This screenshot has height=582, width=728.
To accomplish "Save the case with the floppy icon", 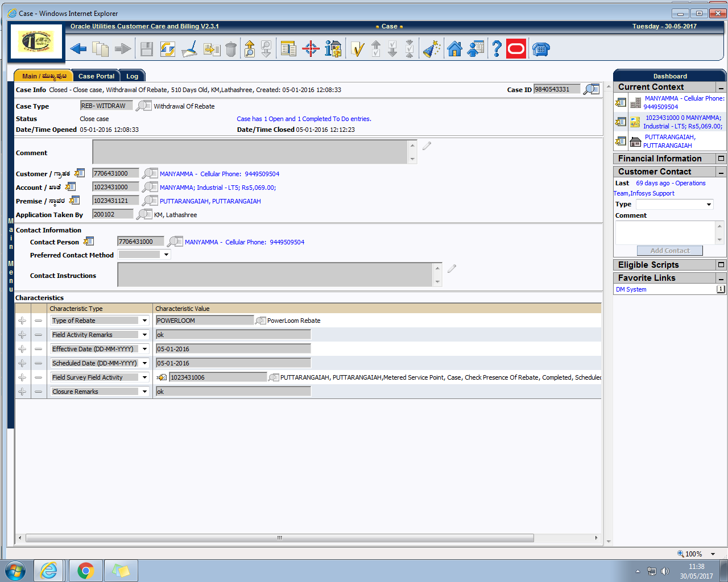I will [147, 49].
